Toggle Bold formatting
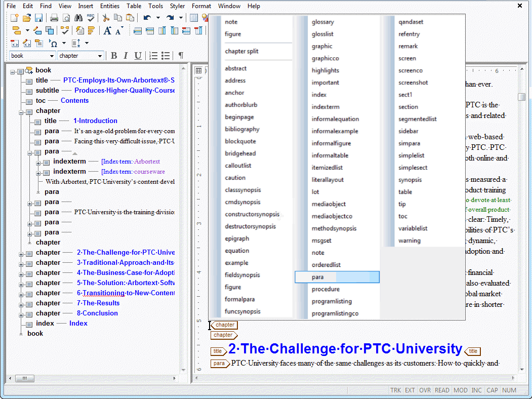This screenshot has width=532, height=399. pos(114,56)
